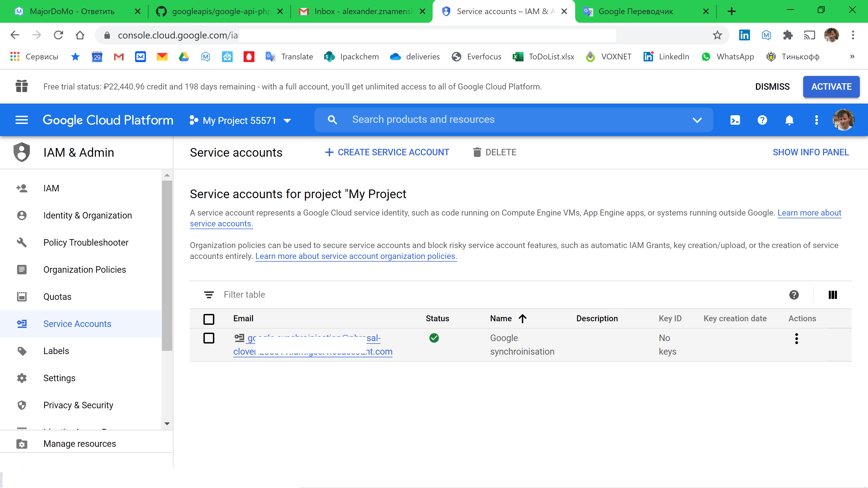Select all rows with header checkbox
Viewport: 868px width, 488px height.
tap(209, 319)
